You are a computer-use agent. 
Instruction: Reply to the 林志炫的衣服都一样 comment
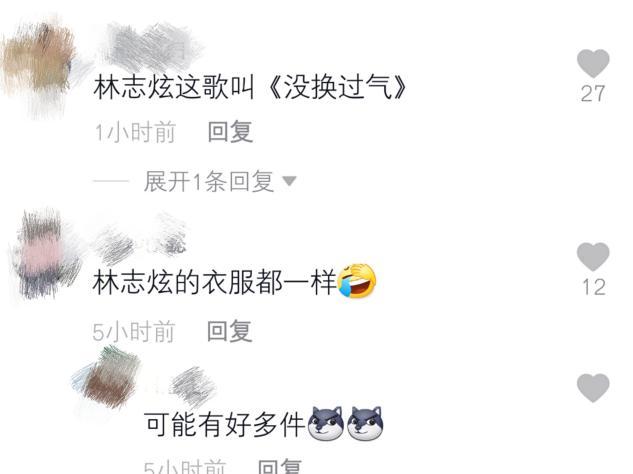point(230,331)
